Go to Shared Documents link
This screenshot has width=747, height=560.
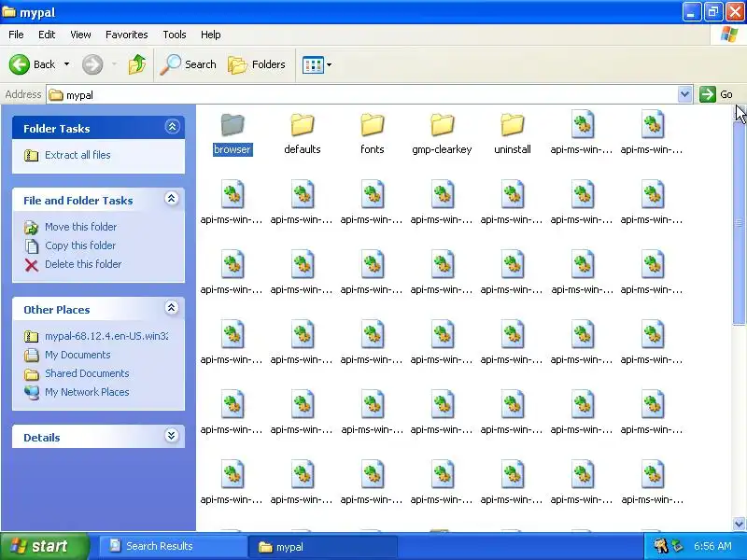pyautogui.click(x=87, y=373)
